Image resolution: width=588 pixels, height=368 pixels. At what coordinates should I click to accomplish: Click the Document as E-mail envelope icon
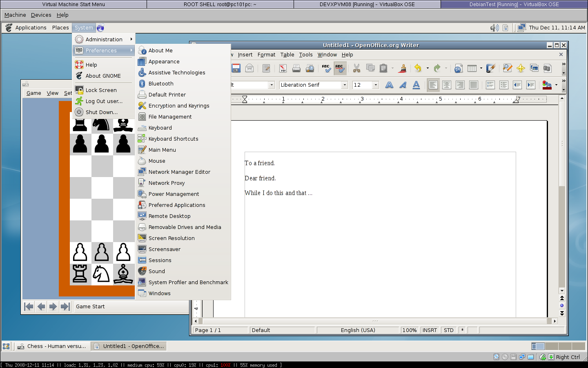pos(249,68)
